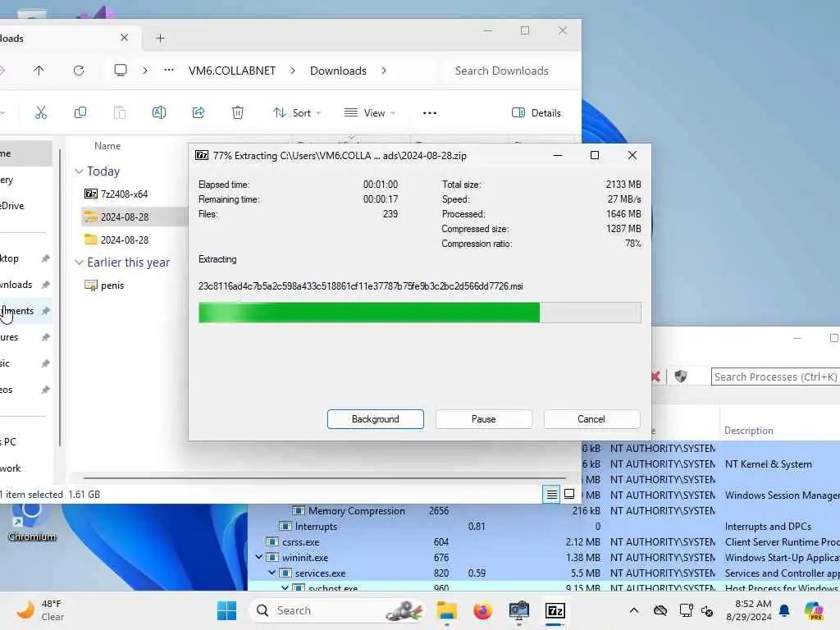Open the notification bell icon
840x630 pixels.
pos(784,610)
